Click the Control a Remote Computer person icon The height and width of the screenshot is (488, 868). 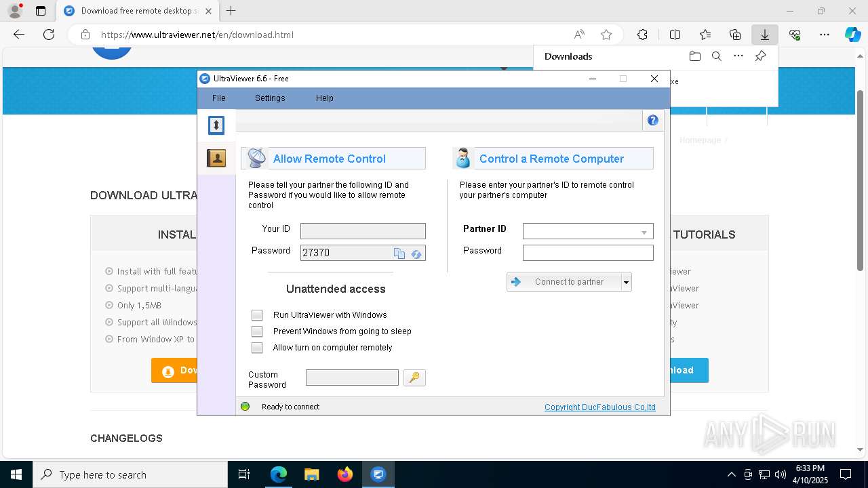click(x=463, y=158)
